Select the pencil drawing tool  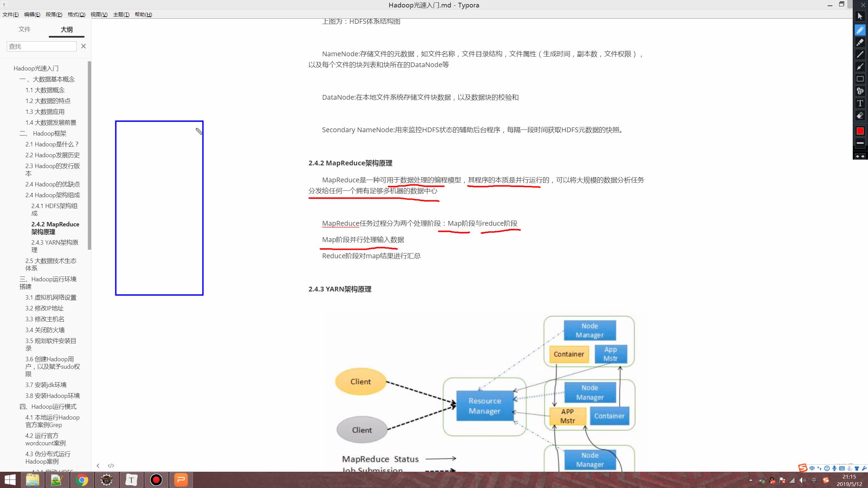pyautogui.click(x=860, y=30)
